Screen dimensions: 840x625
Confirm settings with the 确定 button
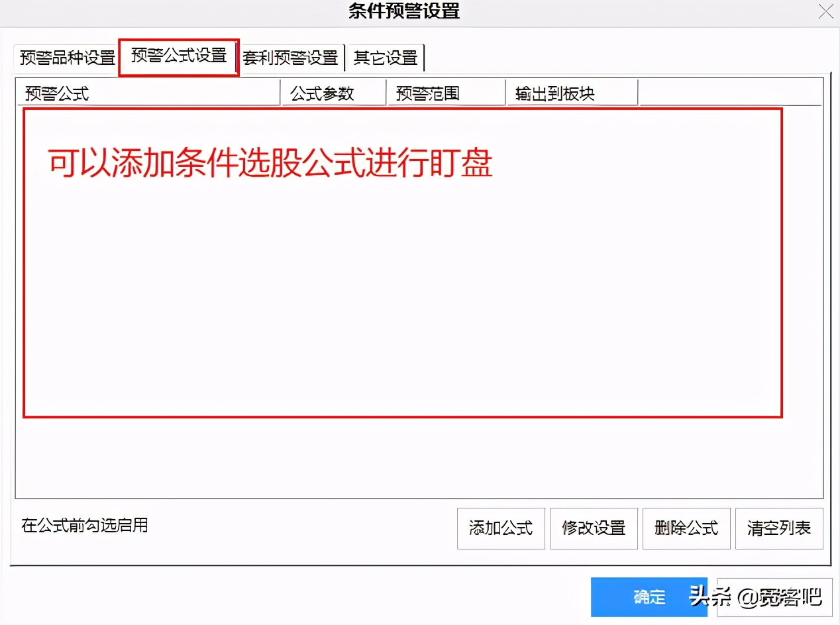coord(649,597)
